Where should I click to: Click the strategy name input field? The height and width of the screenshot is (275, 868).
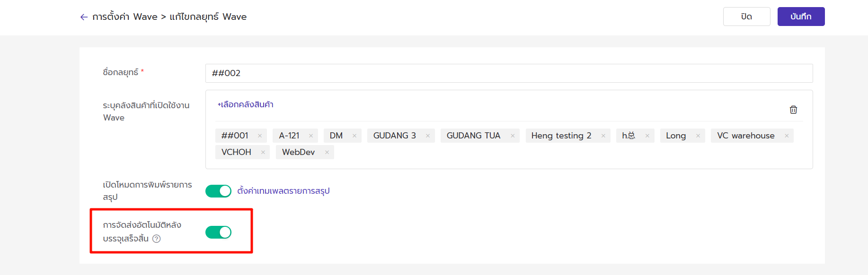[x=509, y=73]
